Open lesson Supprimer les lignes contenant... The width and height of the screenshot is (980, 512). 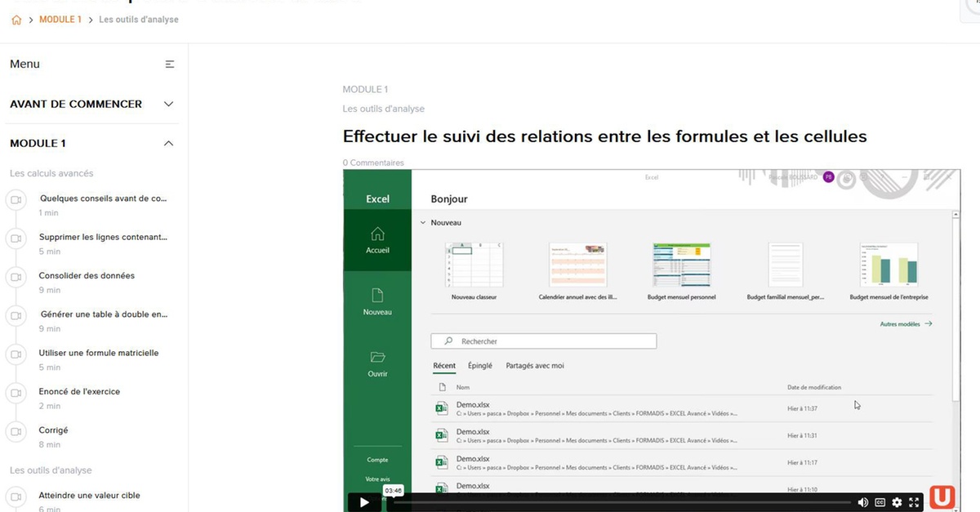(103, 237)
